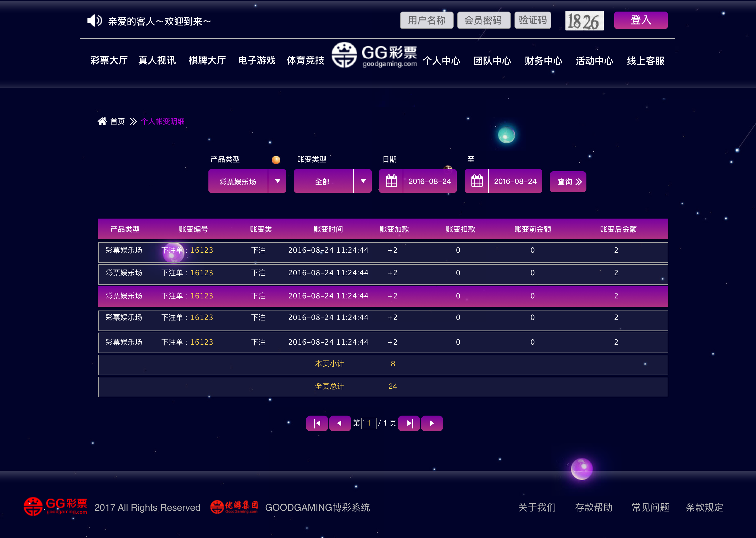Image resolution: width=756 pixels, height=538 pixels.
Task: Click the GG彩票 logo in header
Action: click(x=374, y=55)
